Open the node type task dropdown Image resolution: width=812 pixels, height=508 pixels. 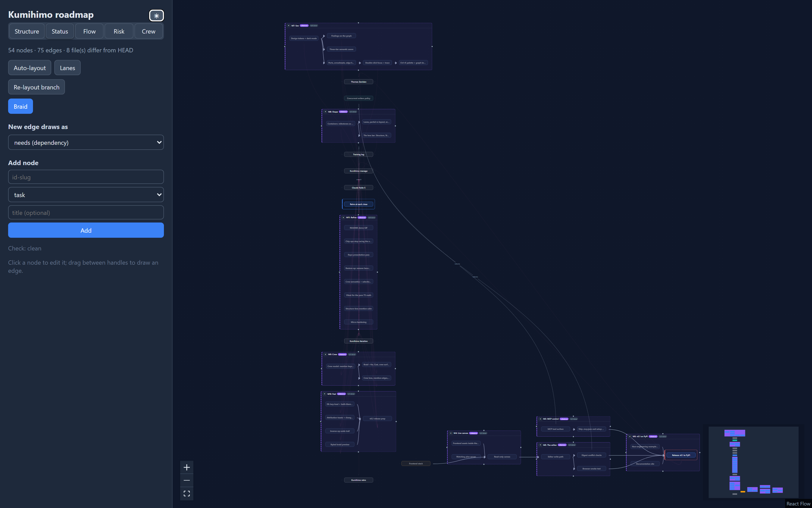(x=86, y=195)
